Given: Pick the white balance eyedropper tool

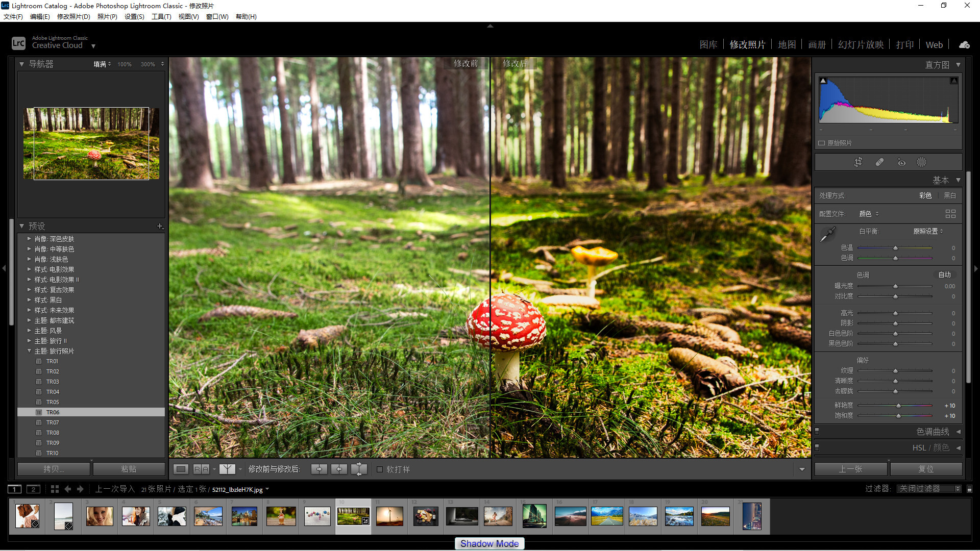Looking at the screenshot, I should point(827,235).
